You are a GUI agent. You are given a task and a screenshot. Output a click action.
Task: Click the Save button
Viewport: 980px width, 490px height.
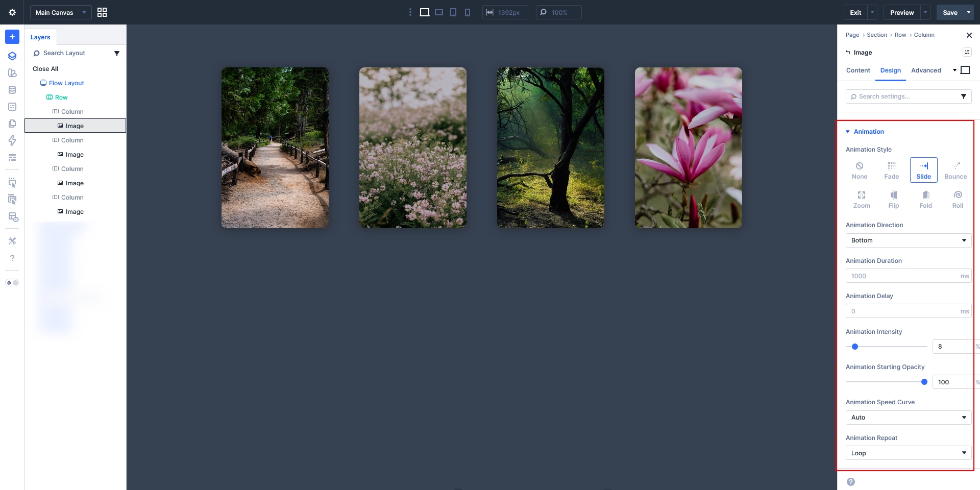click(949, 12)
